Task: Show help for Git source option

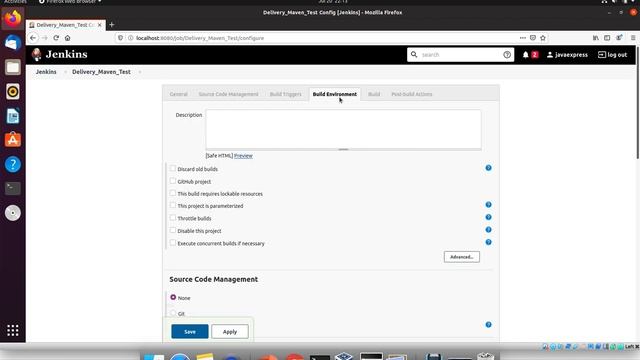Action: tap(489, 324)
